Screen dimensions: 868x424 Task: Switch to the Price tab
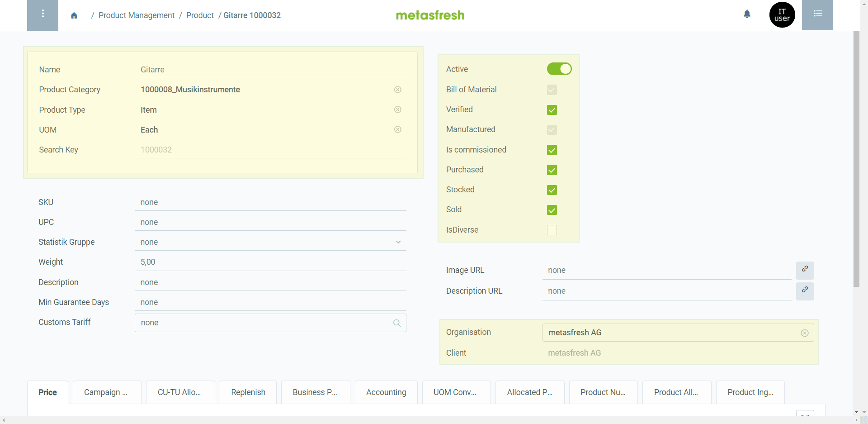(47, 392)
